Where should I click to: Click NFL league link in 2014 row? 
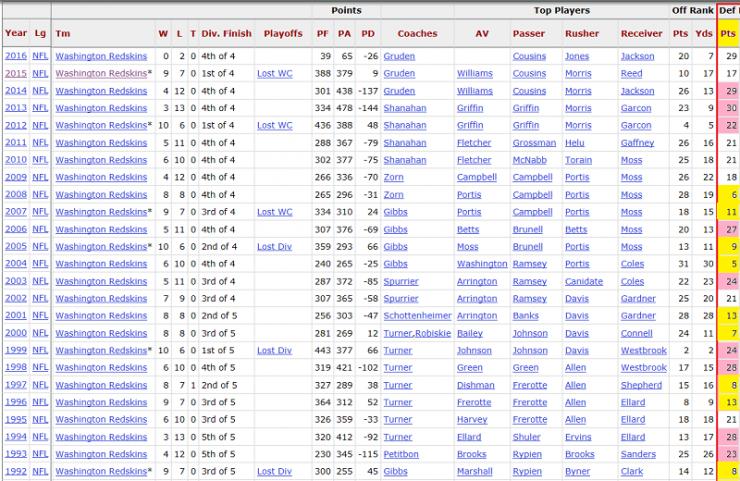(x=40, y=91)
